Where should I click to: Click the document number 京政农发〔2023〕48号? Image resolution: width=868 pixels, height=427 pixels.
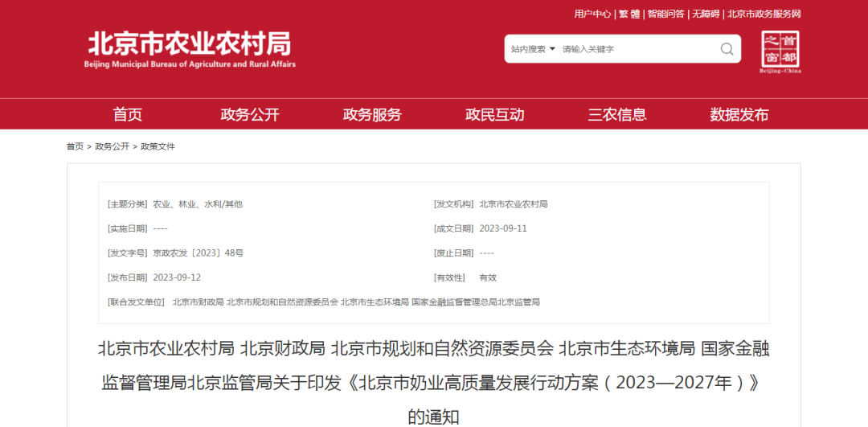coord(199,253)
